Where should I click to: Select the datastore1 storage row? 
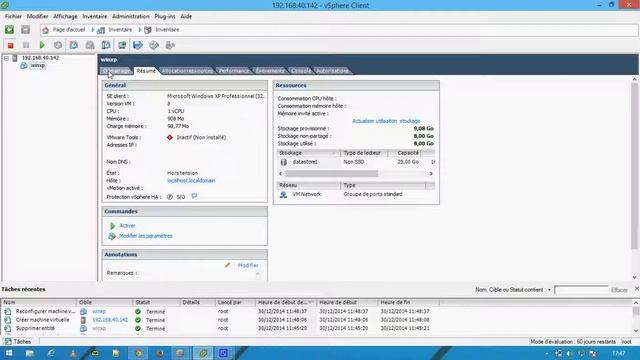click(x=356, y=162)
